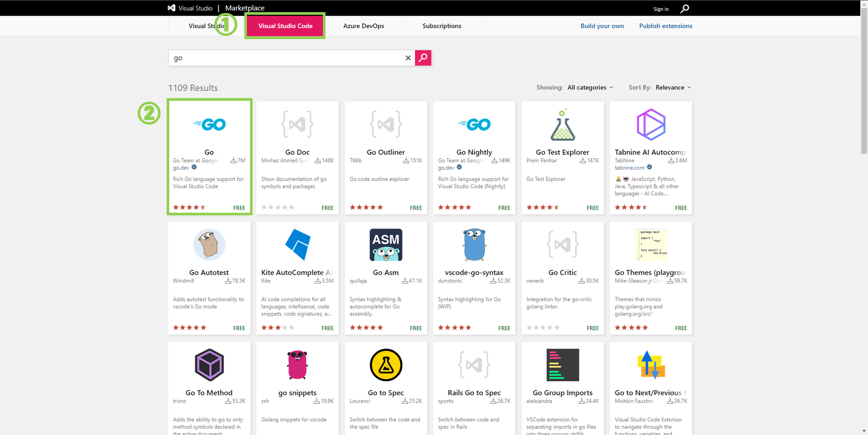This screenshot has height=435, width=868.
Task: Open the Go Asm ASM icon
Action: point(386,245)
